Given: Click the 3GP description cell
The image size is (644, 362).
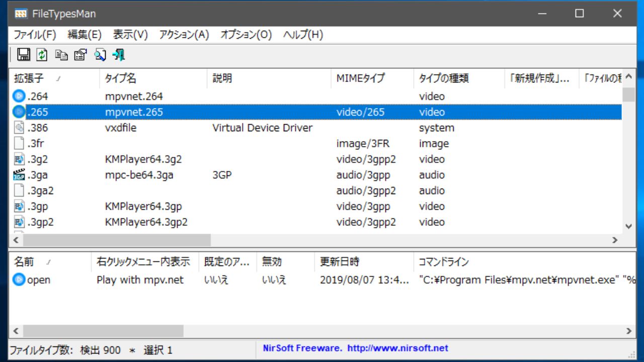Looking at the screenshot, I should point(221,175).
